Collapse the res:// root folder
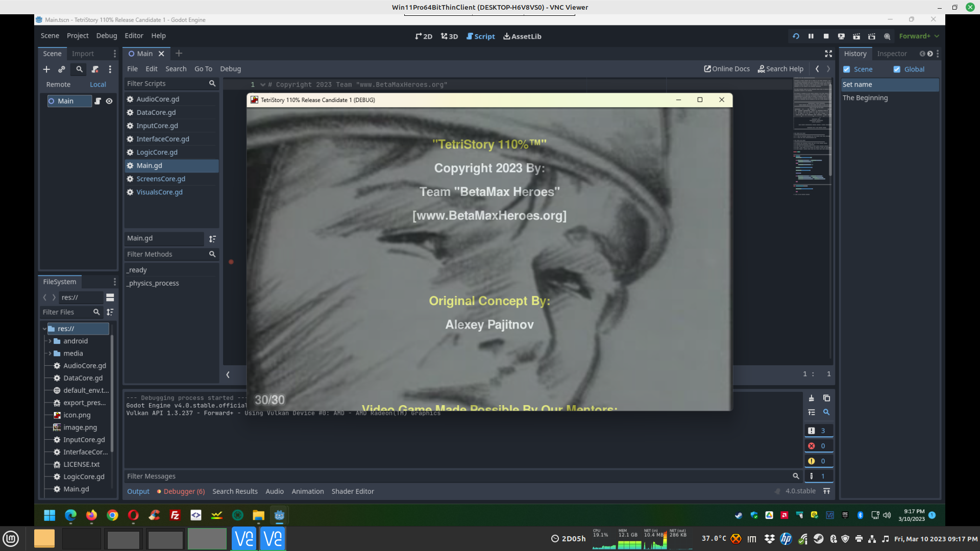Screen dimensions: 980x551 coord(44,329)
